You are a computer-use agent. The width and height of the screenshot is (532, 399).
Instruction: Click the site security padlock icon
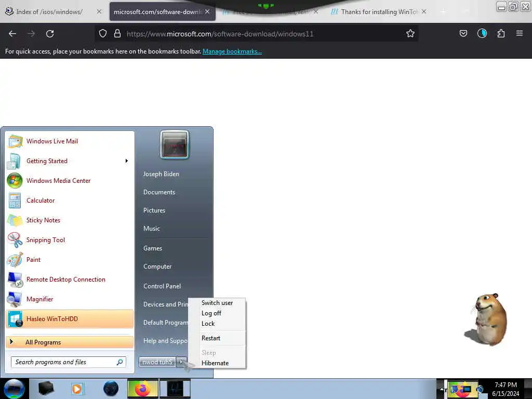click(117, 34)
